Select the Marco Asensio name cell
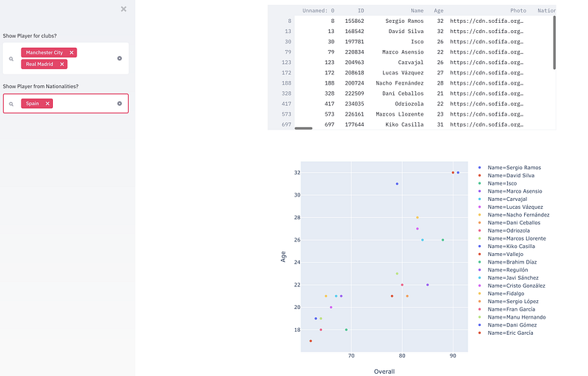Image resolution: width=588 pixels, height=376 pixels. click(x=403, y=52)
